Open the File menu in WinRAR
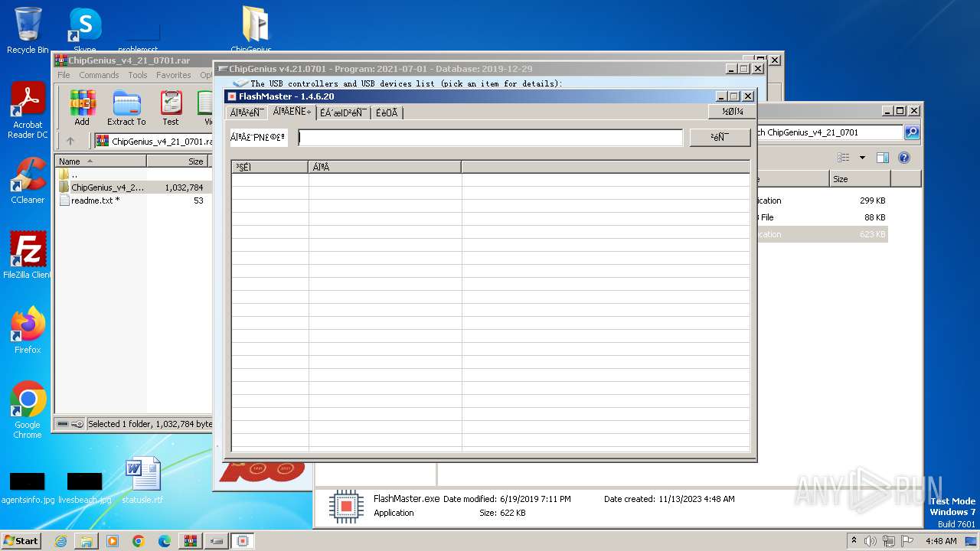The height and width of the screenshot is (551, 980). click(64, 75)
